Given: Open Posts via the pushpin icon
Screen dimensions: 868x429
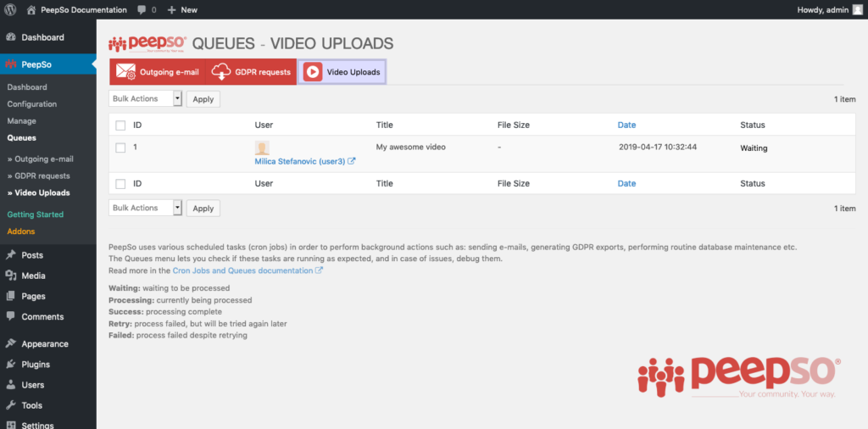Looking at the screenshot, I should [x=11, y=255].
